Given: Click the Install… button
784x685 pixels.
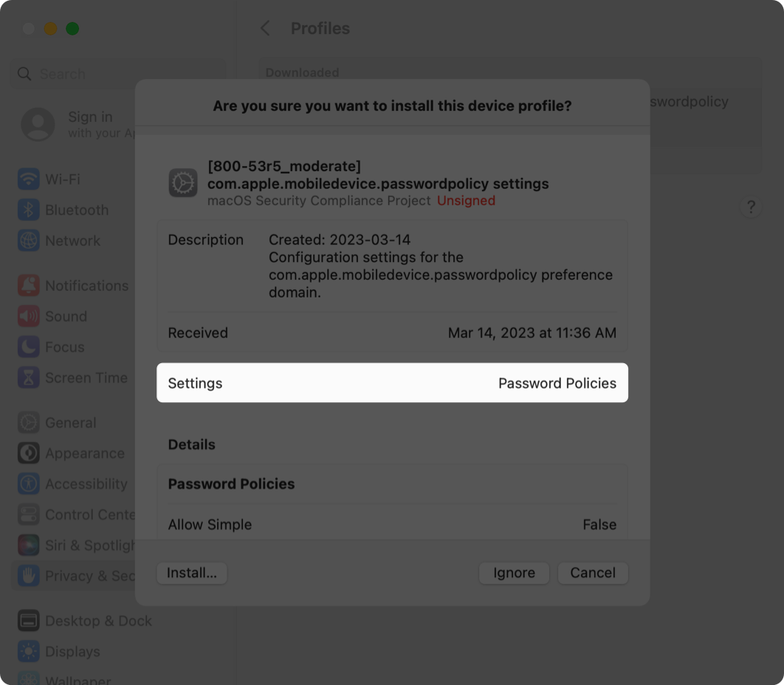Looking at the screenshot, I should (191, 573).
